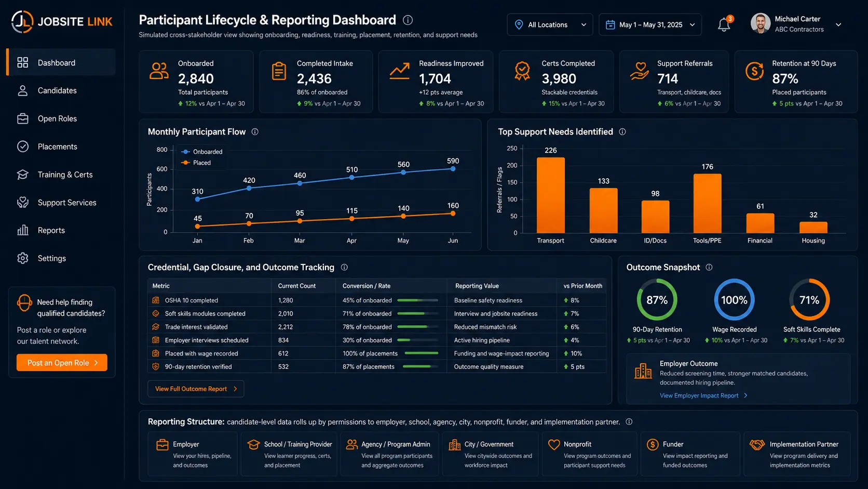Click View Full Outcome Report
Screen dimensions: 868x489
point(196,389)
